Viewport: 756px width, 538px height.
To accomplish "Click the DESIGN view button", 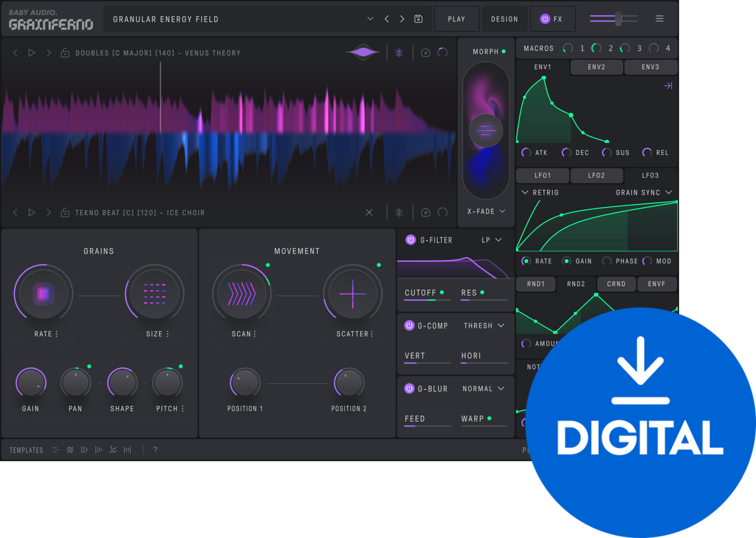I will 504,19.
